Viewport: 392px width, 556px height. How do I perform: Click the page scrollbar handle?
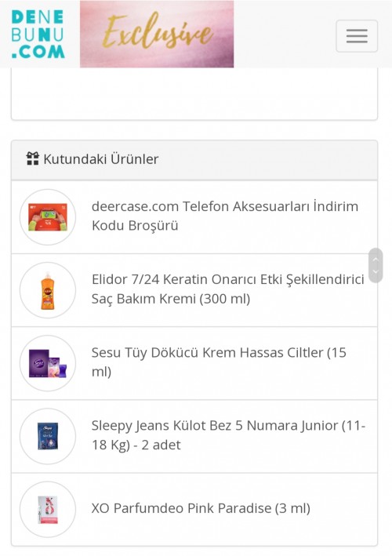(376, 265)
